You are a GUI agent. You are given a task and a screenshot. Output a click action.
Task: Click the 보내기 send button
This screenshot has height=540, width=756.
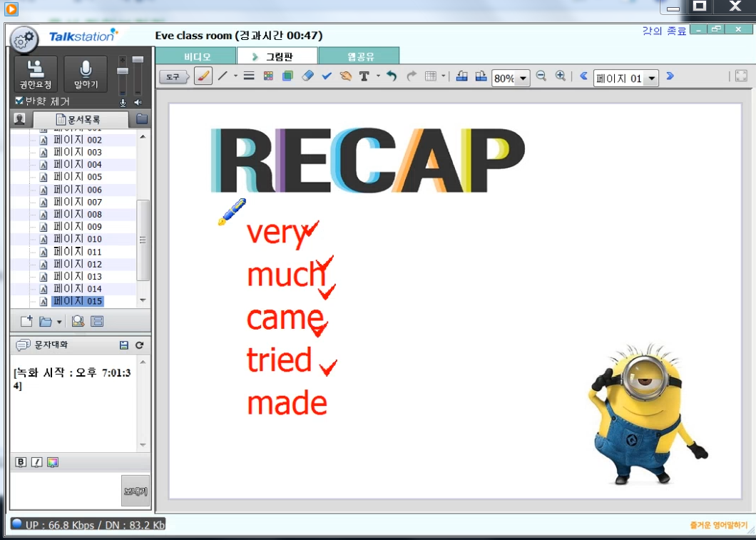tap(136, 491)
